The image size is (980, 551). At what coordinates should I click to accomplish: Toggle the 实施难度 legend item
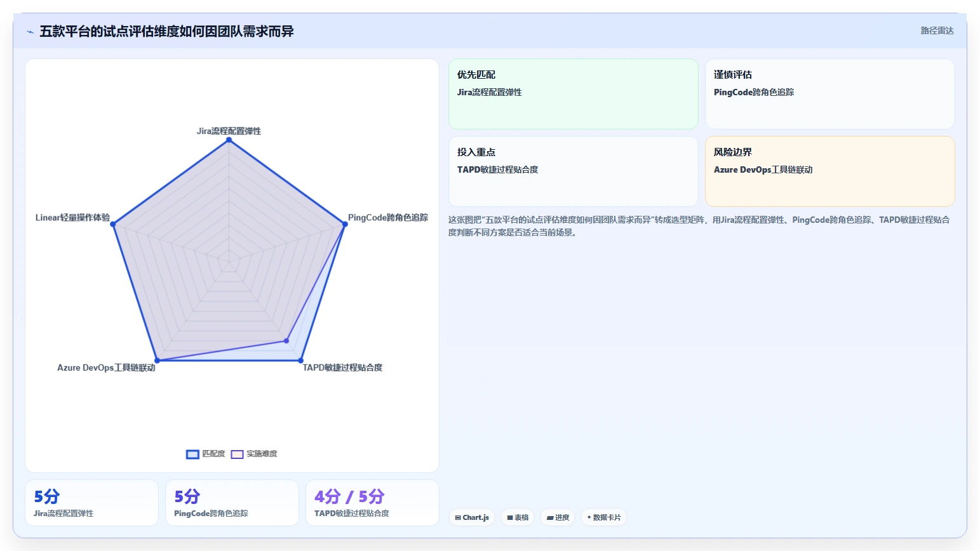[254, 454]
